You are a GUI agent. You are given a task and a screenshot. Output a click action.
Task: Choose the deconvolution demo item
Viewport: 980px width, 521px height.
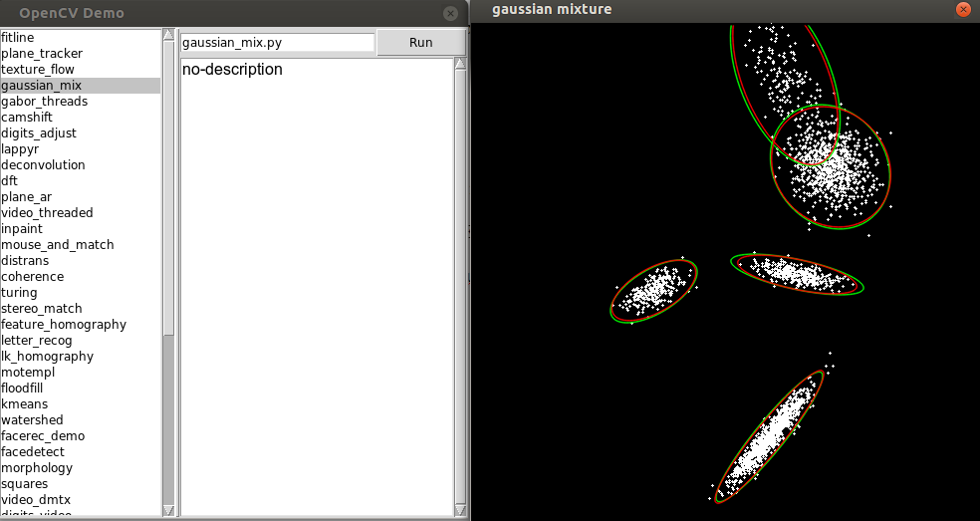[x=43, y=165]
